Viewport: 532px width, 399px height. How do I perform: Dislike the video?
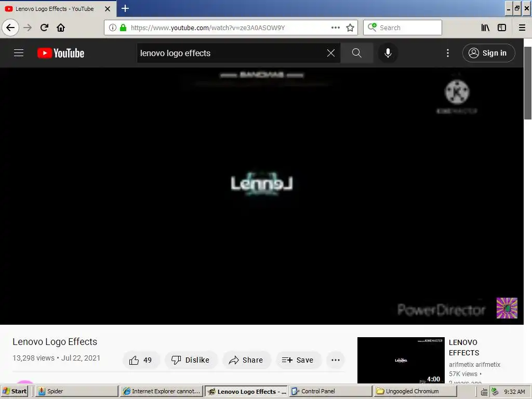(191, 360)
